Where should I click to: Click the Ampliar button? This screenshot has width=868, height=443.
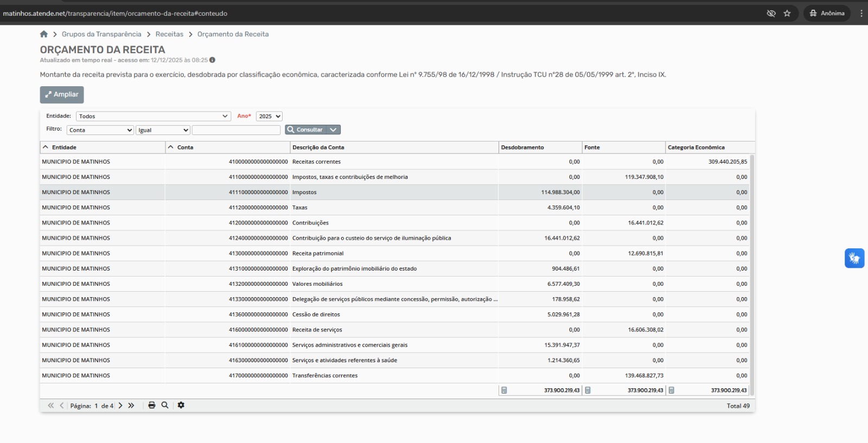pyautogui.click(x=62, y=94)
